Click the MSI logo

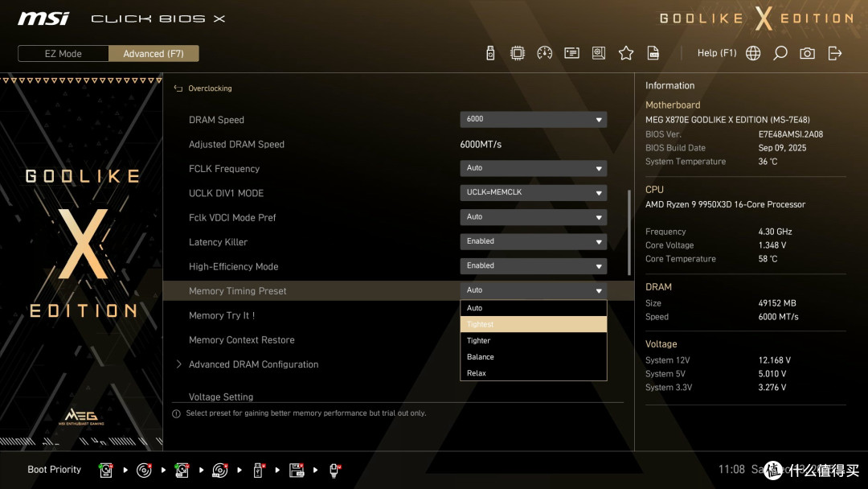(x=43, y=18)
